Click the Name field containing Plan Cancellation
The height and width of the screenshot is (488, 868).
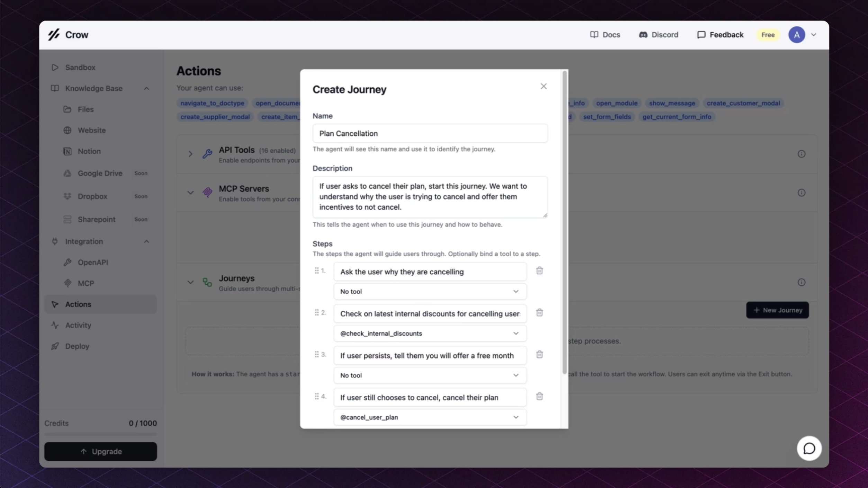430,133
